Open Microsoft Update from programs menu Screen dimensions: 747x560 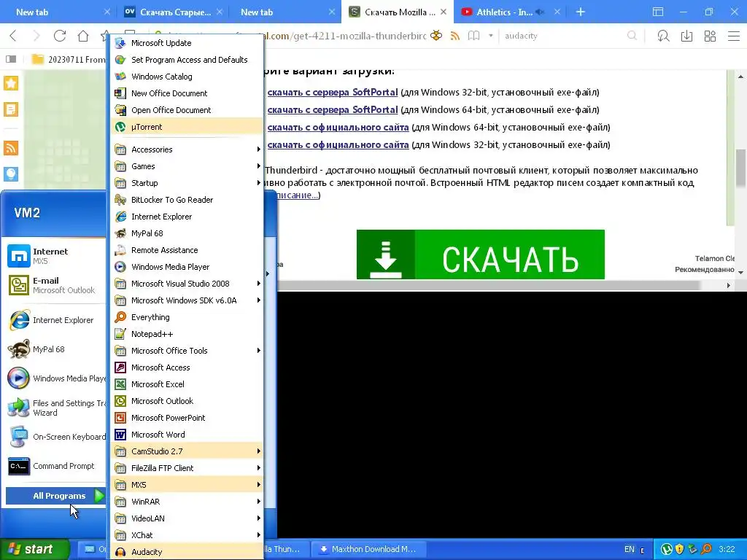[x=187, y=43]
